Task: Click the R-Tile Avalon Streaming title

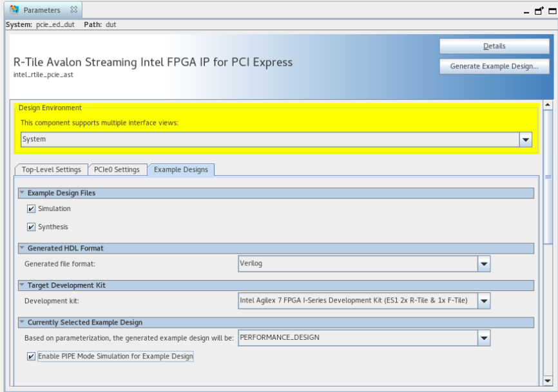Action: 153,62
